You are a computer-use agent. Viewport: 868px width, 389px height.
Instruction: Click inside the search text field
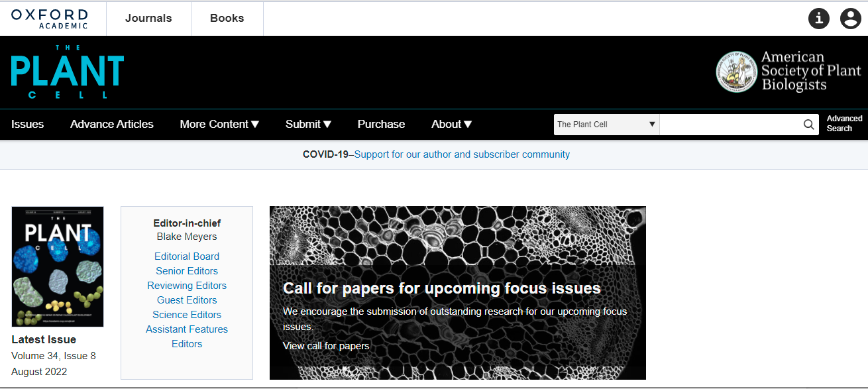729,125
